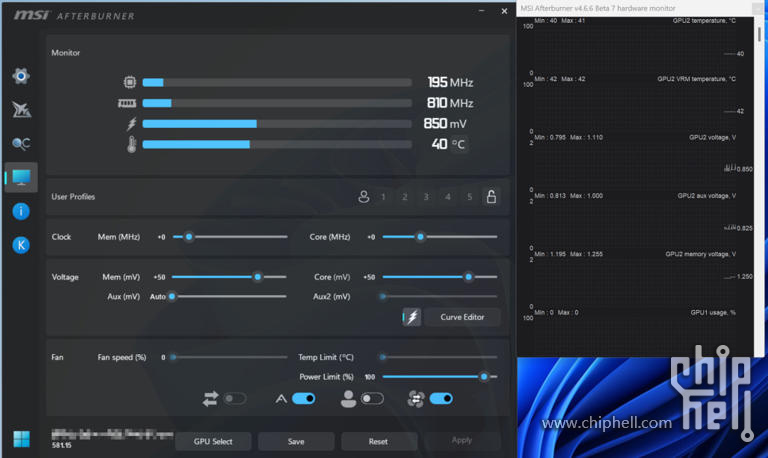Select the hardware monitor screen icon
Screen dimensions: 768x458
[x=21, y=177]
